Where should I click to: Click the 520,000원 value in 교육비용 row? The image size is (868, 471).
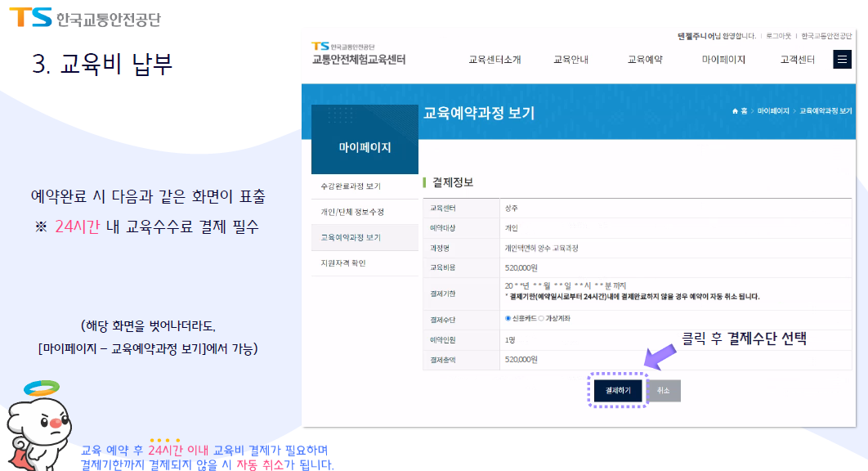point(521,267)
